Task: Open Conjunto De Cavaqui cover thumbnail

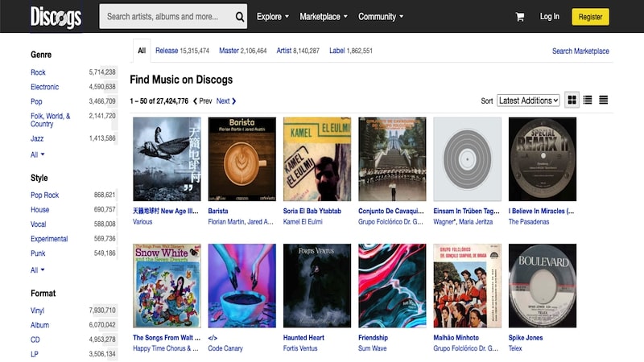Action: (x=392, y=159)
